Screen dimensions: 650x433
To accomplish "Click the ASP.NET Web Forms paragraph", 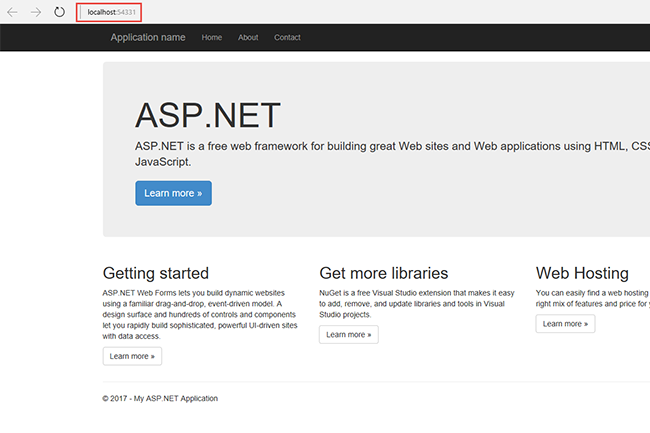I will coord(200,314).
